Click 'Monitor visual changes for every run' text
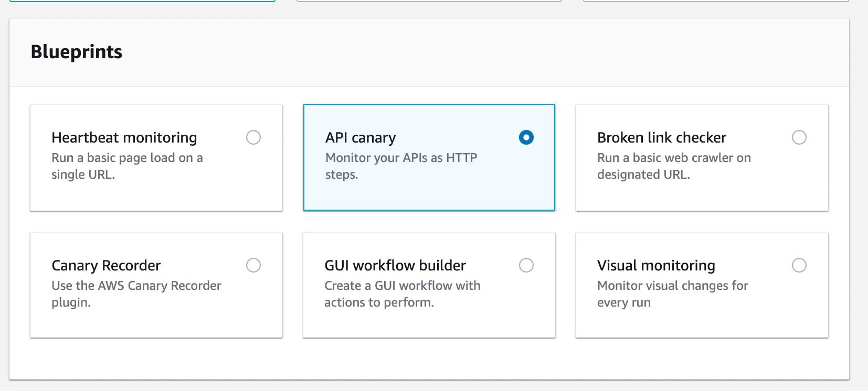The width and height of the screenshot is (868, 391). click(x=673, y=294)
